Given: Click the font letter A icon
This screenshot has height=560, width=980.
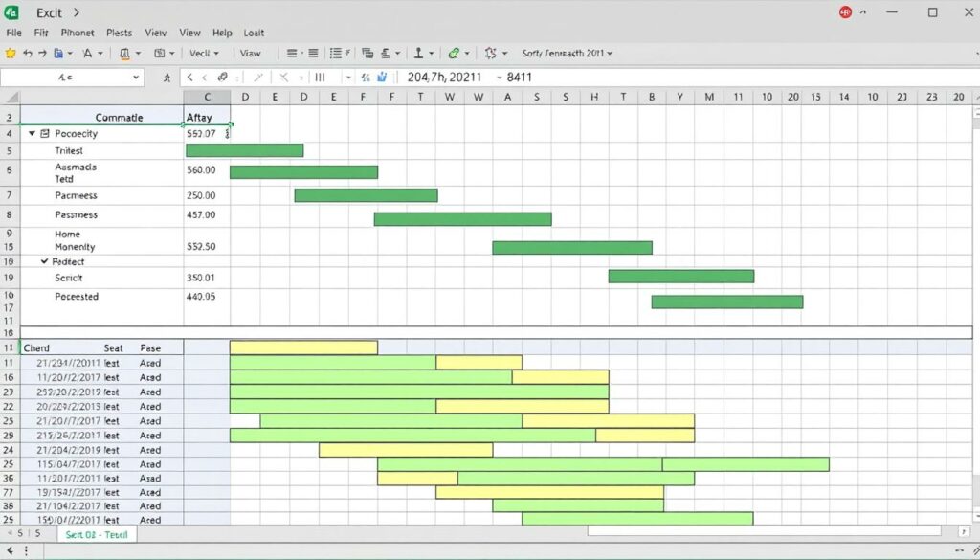Looking at the screenshot, I should tap(87, 53).
